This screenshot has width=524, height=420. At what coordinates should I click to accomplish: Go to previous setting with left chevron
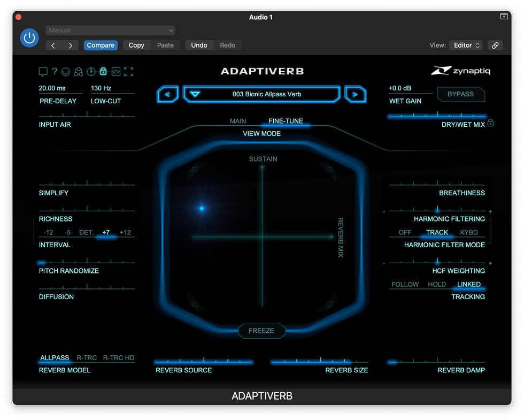[x=53, y=45]
